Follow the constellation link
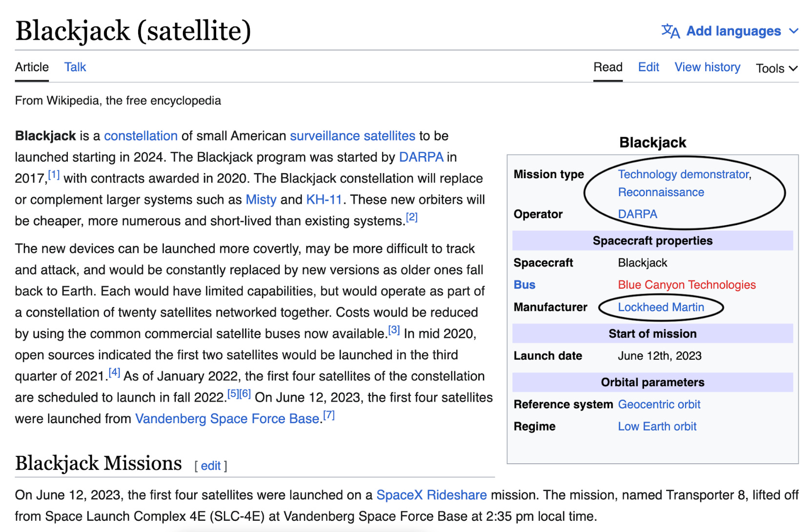The height and width of the screenshot is (532, 812). 141,136
